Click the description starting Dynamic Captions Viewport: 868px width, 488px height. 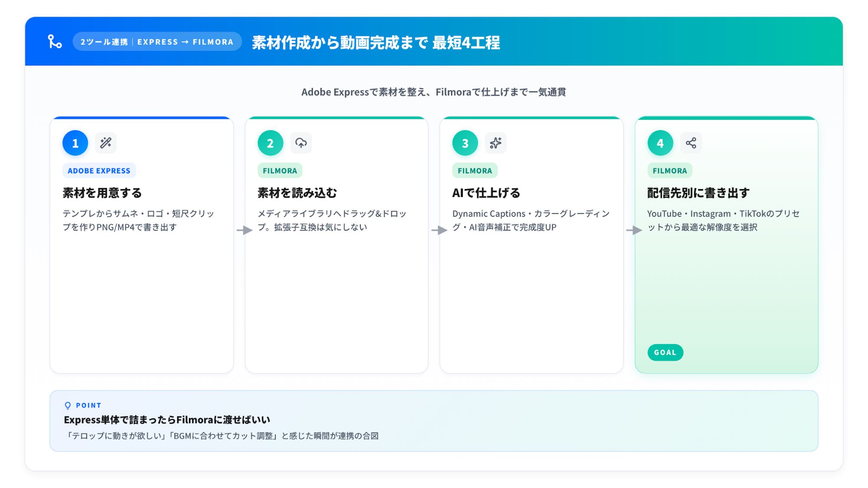tap(531, 220)
